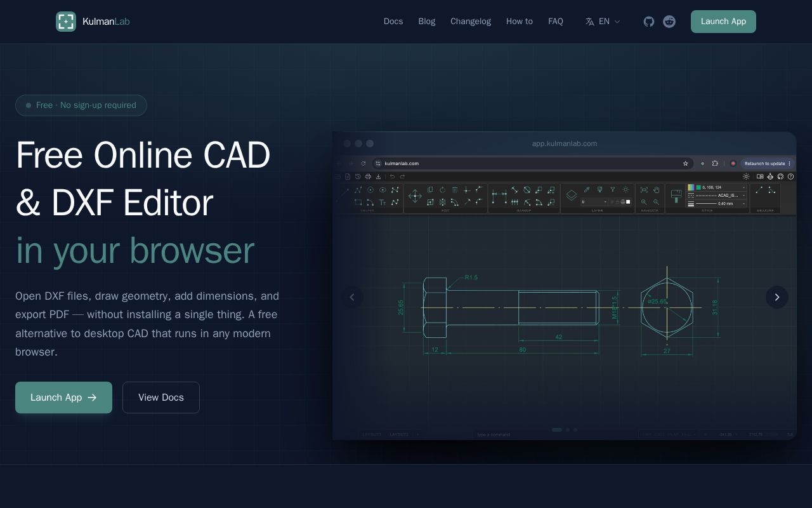Viewport: 812px width, 508px height.
Task: Select the Circle tool in the app preview
Action: 370,190
